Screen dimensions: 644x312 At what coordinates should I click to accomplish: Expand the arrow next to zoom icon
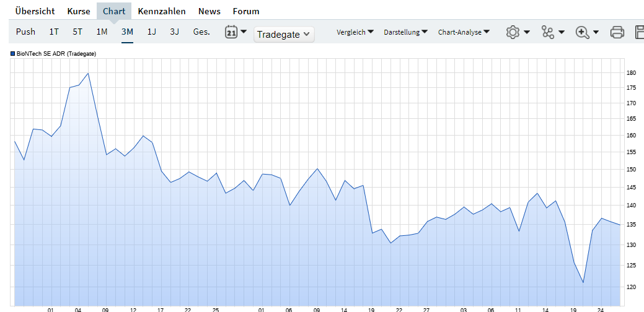click(x=596, y=32)
